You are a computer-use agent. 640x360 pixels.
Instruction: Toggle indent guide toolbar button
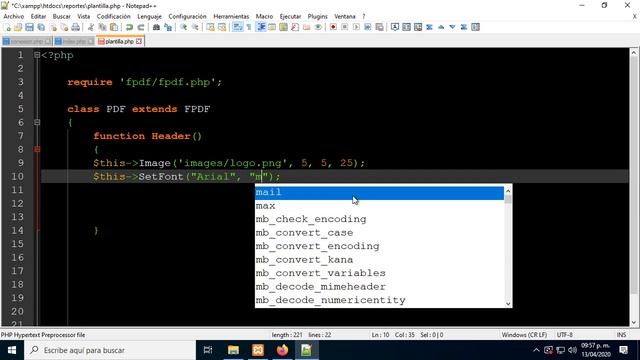(260, 27)
